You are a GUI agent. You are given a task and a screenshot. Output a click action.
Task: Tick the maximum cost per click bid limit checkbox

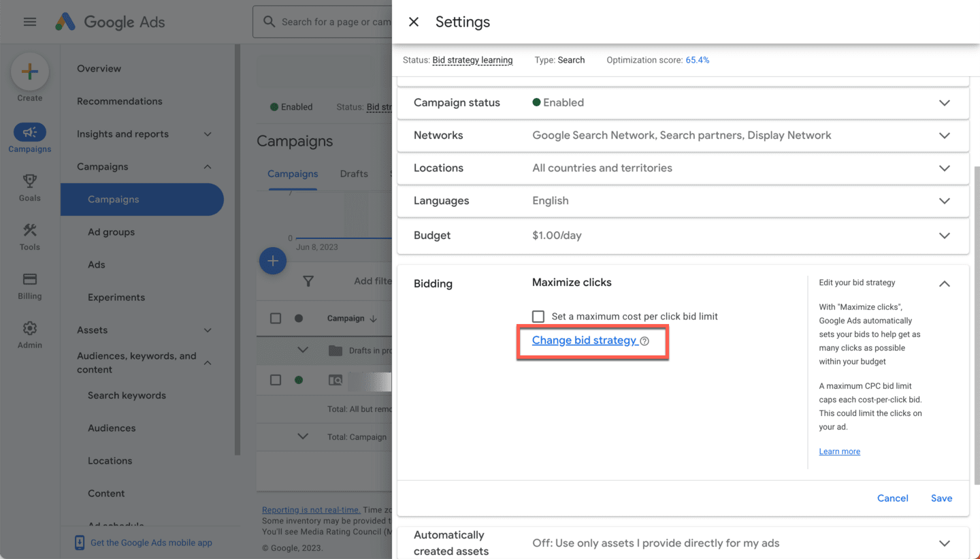(538, 317)
